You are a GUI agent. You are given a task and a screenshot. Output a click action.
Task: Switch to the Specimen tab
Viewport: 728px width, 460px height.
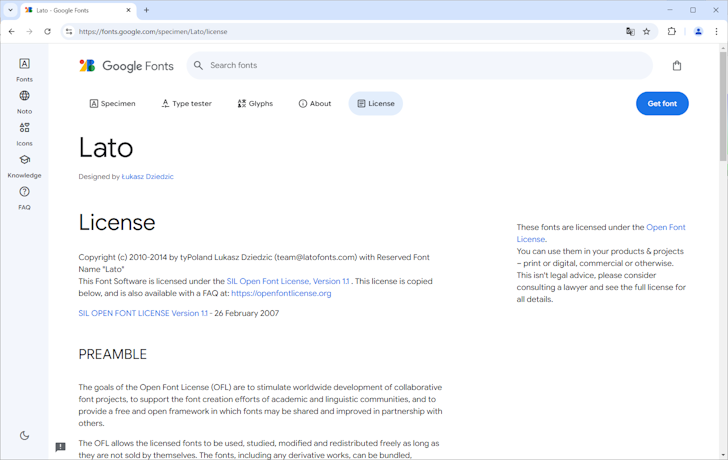pyautogui.click(x=112, y=104)
